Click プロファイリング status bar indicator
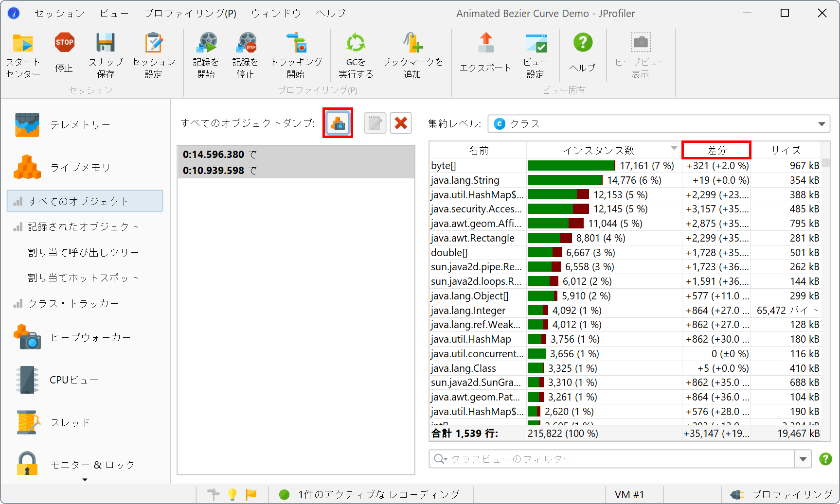 (x=782, y=494)
